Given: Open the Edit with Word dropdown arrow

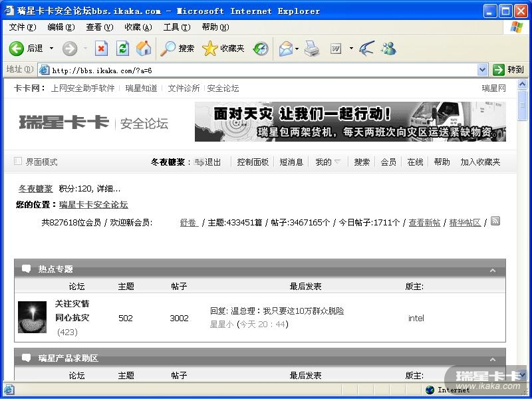Looking at the screenshot, I should 351,49.
